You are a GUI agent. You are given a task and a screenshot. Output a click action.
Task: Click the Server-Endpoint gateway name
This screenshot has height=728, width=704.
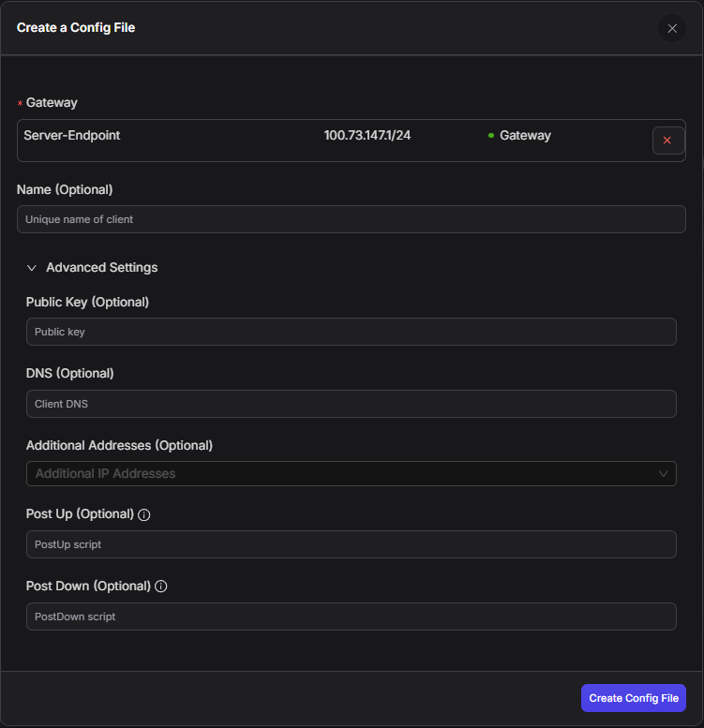(x=72, y=135)
